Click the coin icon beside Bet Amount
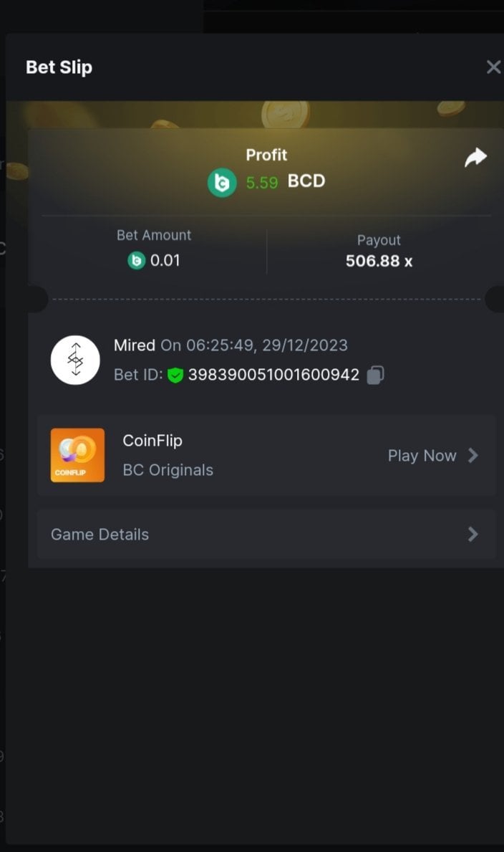The height and width of the screenshot is (852, 504). [136, 261]
